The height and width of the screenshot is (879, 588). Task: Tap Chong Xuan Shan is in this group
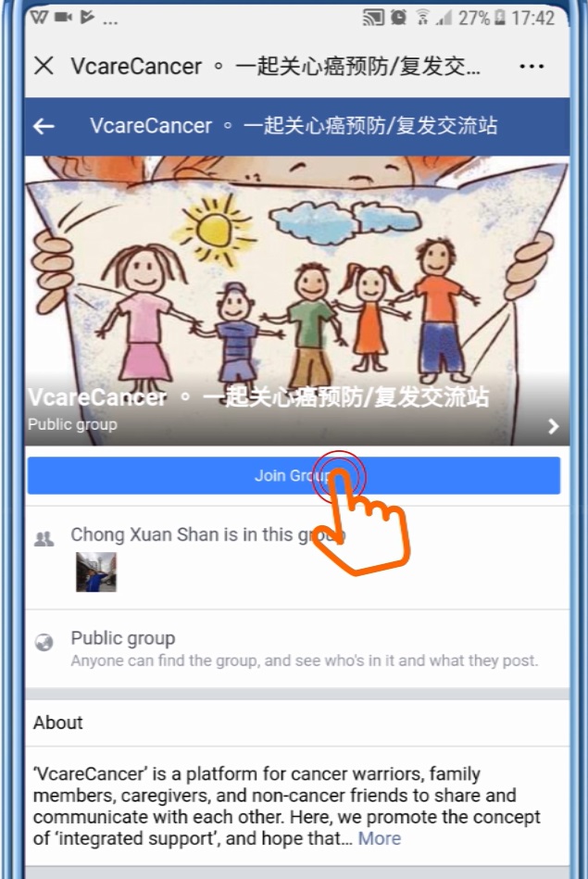pyautogui.click(x=208, y=534)
